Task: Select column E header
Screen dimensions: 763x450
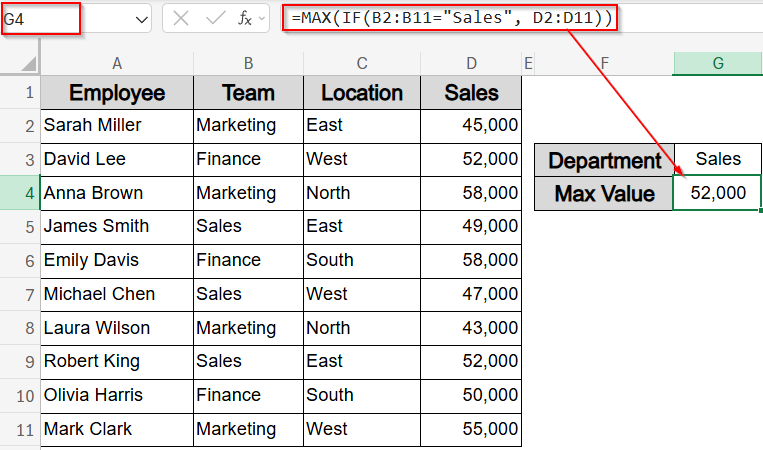Action: tap(528, 63)
